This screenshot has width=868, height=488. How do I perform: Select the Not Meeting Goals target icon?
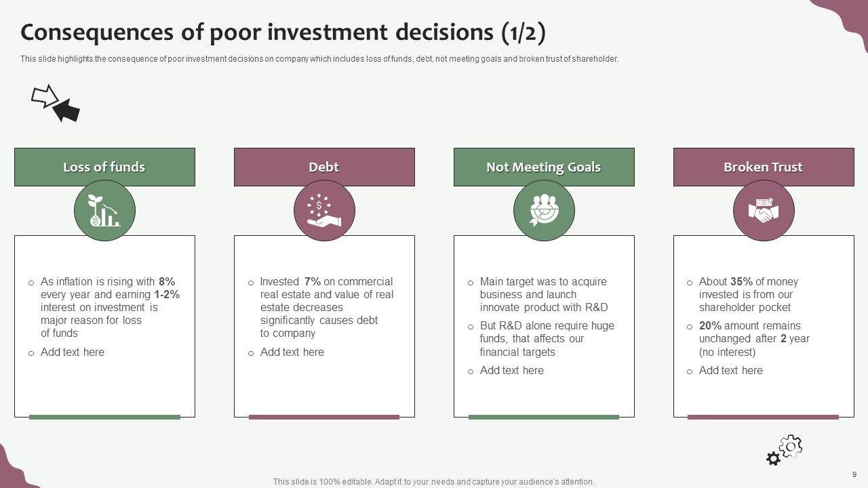pos(544,211)
